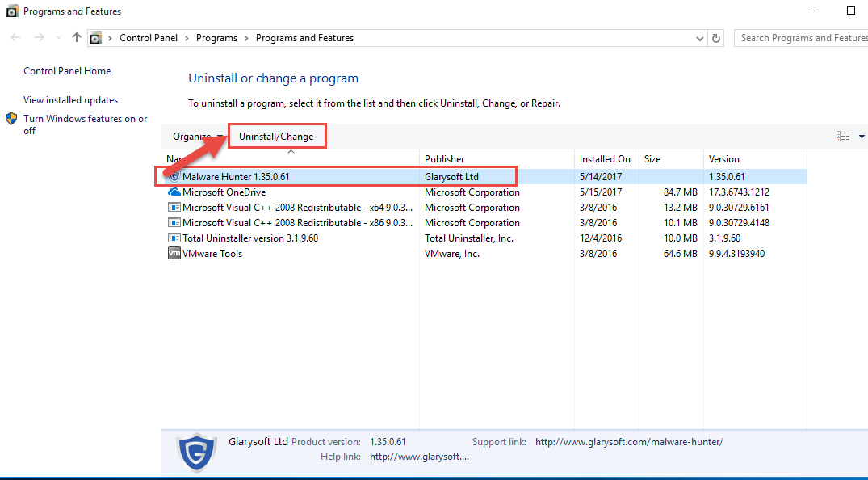Expand the chevron after Control Panel breadcrumb
The width and height of the screenshot is (868, 480).
click(187, 38)
